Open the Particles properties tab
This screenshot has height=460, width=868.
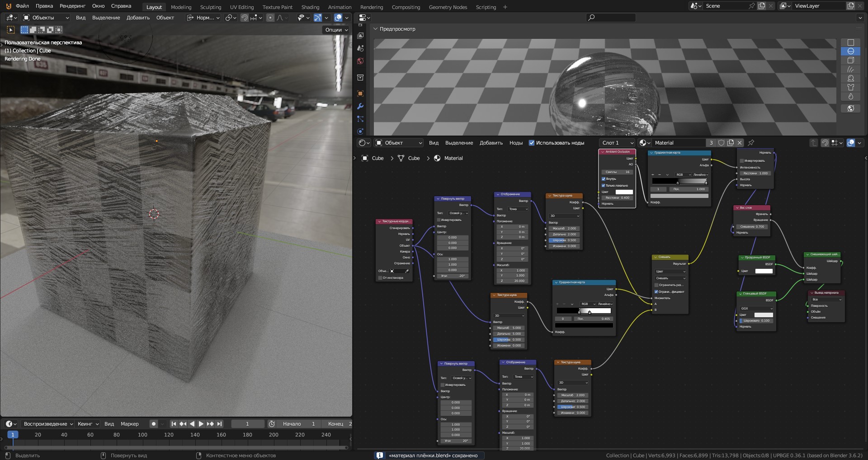coord(360,119)
